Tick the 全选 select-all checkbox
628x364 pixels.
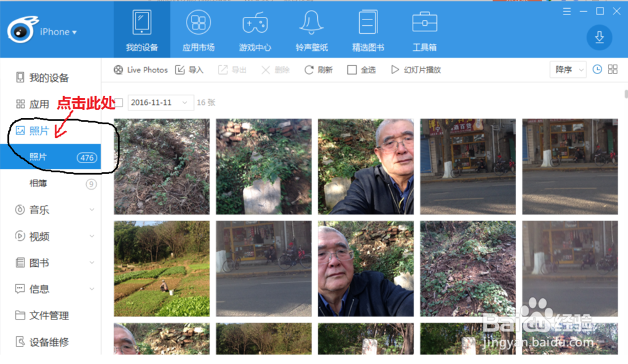[x=352, y=70]
